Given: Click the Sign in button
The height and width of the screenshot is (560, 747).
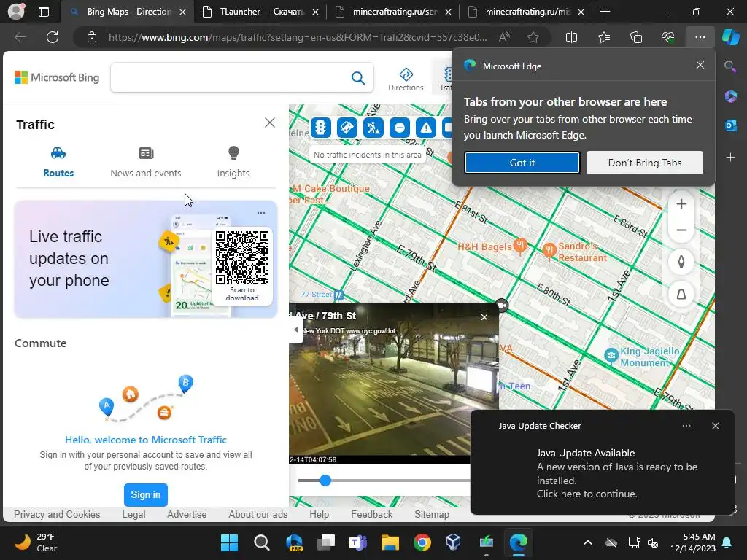Looking at the screenshot, I should click(146, 495).
